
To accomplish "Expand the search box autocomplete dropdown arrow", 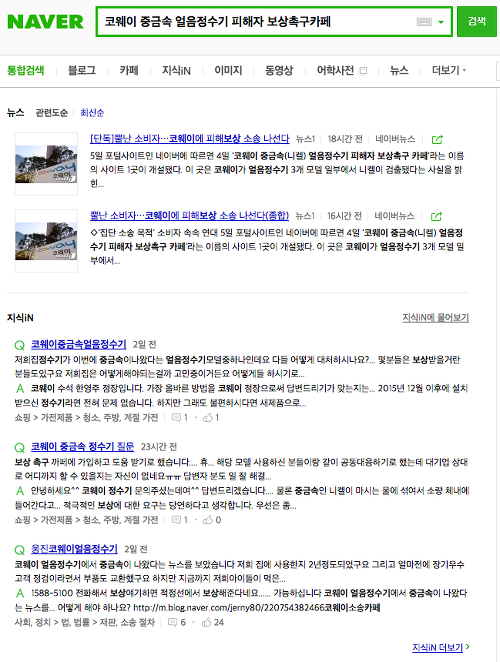I will pos(441,22).
